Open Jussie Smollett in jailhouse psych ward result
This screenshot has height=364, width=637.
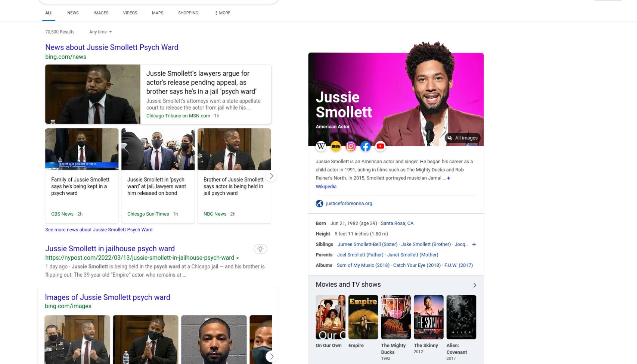[110, 249]
